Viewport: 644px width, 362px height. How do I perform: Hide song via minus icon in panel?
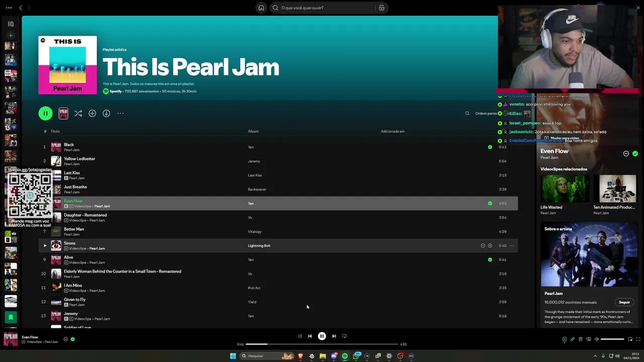tap(626, 153)
